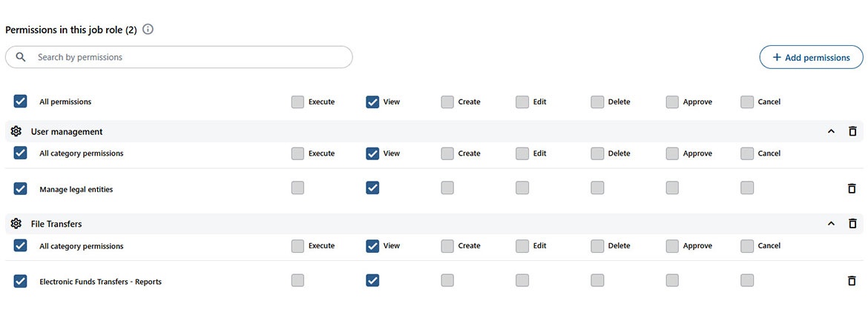Collapse the File Transfers section
Viewport: 868px width, 321px height.
click(x=831, y=223)
